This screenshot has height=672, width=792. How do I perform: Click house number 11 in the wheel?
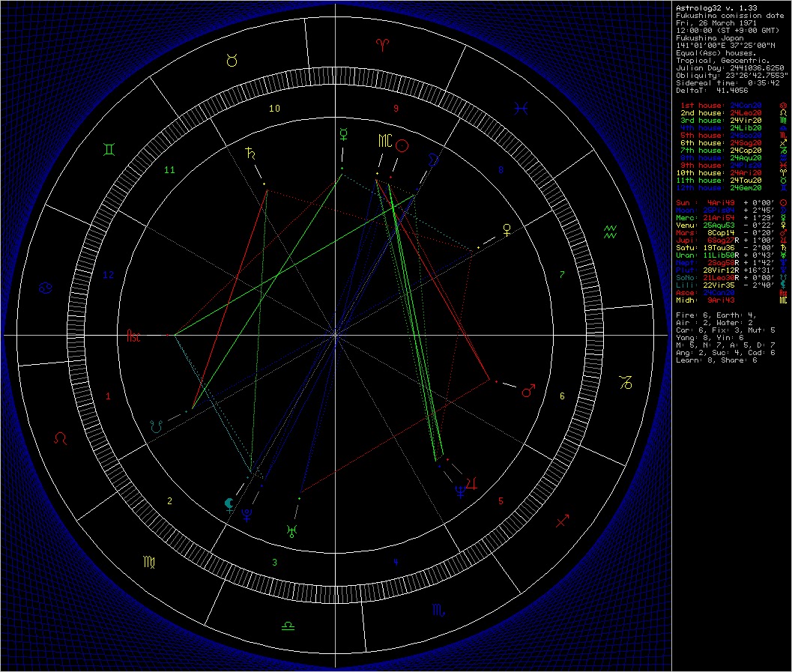click(x=169, y=169)
